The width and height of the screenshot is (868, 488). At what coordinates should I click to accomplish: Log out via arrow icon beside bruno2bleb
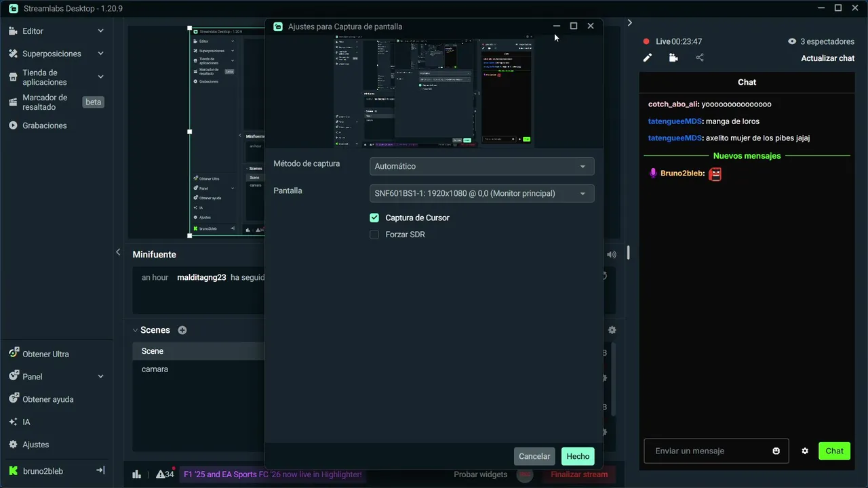click(100, 470)
